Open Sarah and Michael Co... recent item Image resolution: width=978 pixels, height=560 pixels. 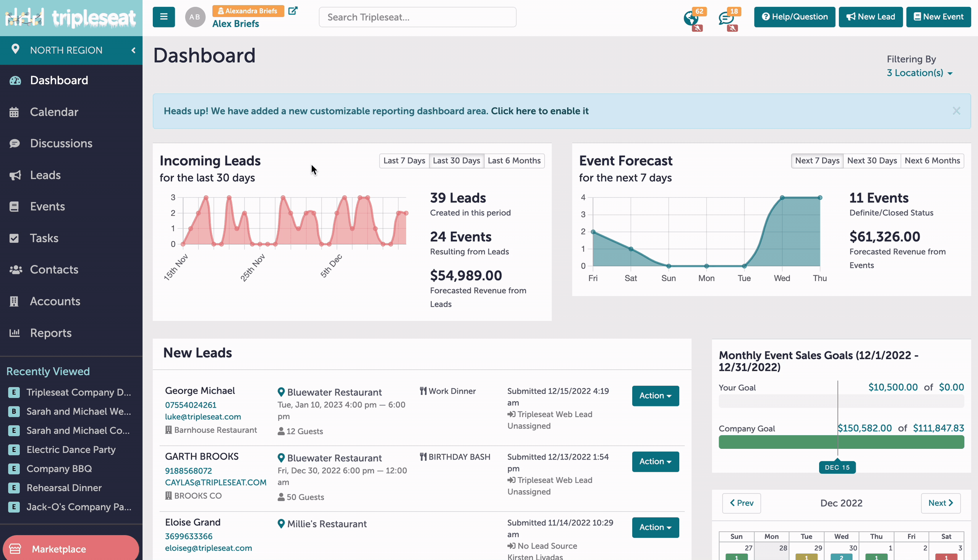click(78, 431)
